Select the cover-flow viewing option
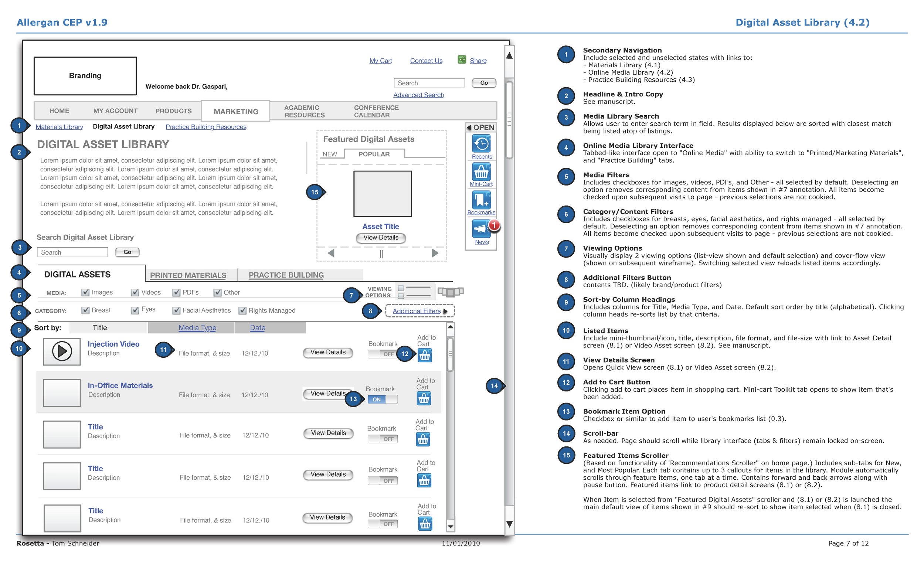Screen dimensions: 924x561 pos(451,291)
